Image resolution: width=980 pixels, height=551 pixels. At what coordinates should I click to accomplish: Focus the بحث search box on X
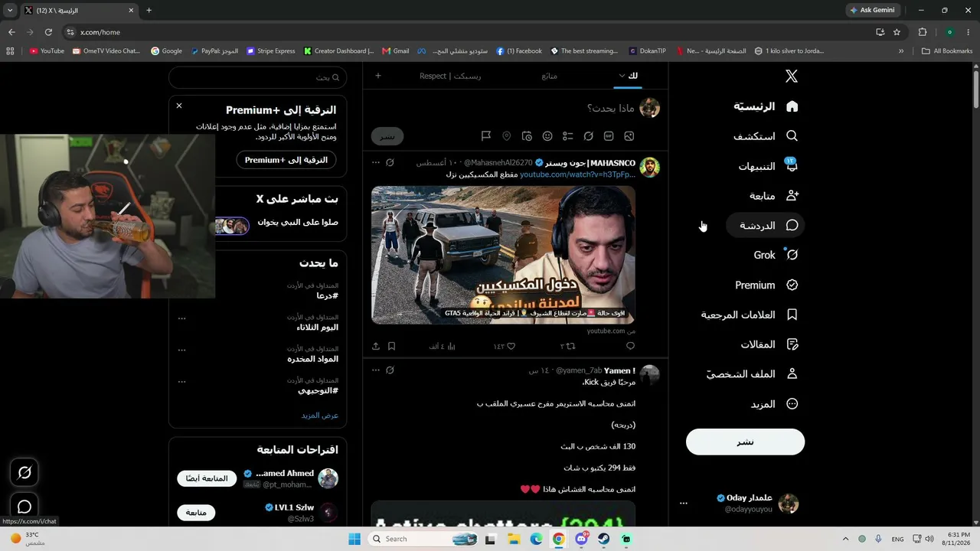257,77
